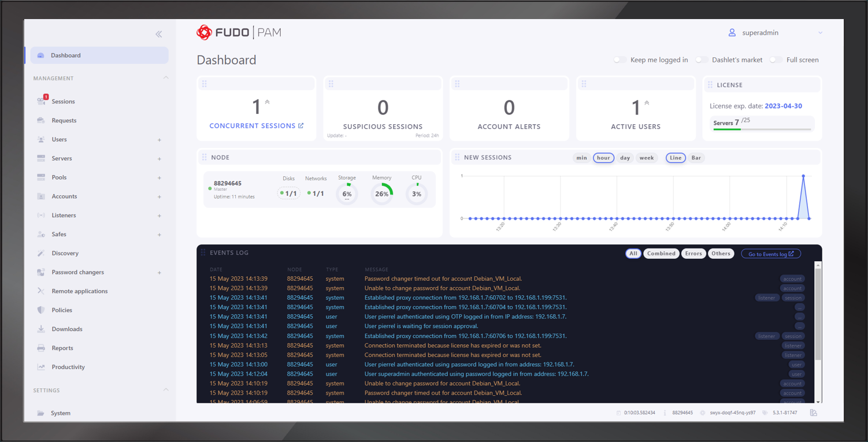Filter events log by Others
Viewport: 868px width, 442px height.
[x=721, y=254]
